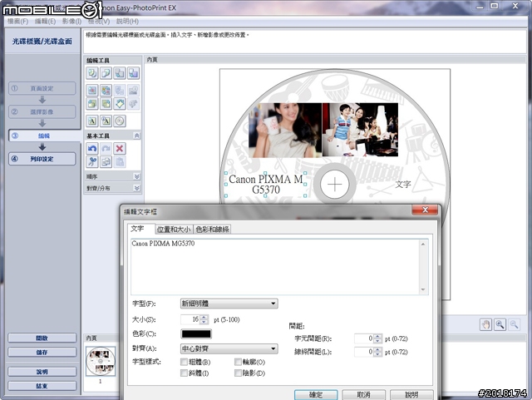Open the 影像(I) menu
The width and height of the screenshot is (532, 400).
click(x=71, y=21)
